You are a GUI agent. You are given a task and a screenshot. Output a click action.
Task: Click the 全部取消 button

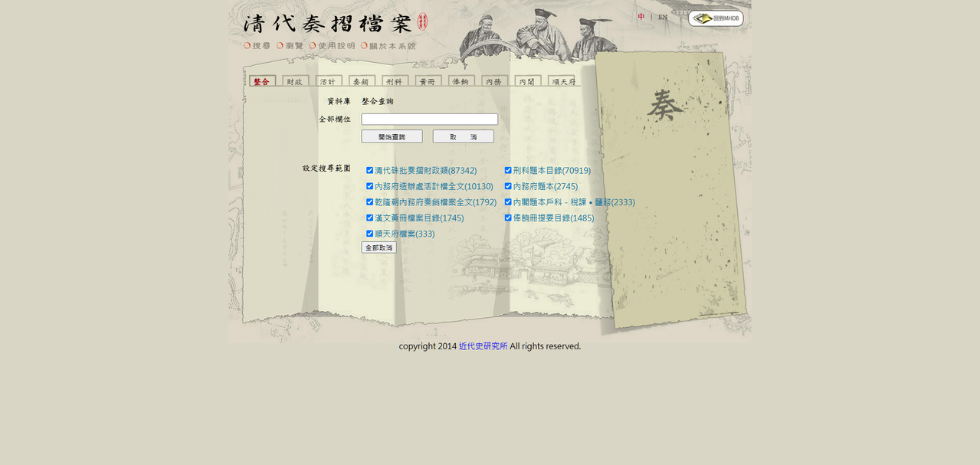(379, 247)
